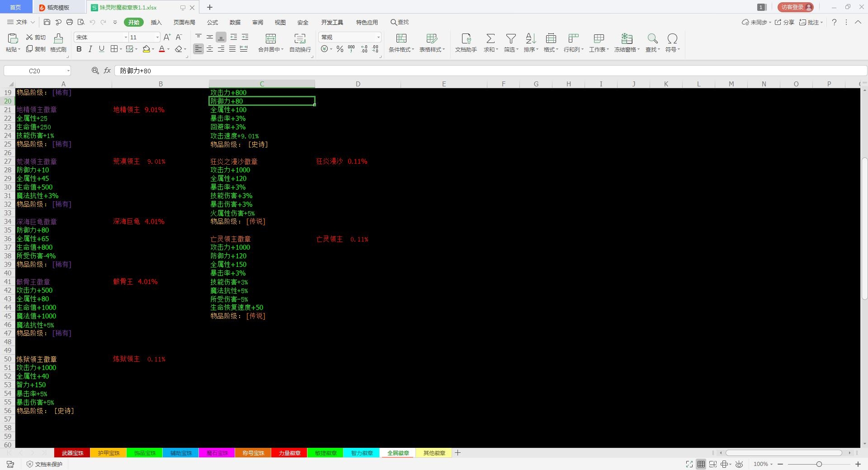Click the thousands separator icon
Image resolution: width=868 pixels, height=470 pixels.
click(351, 49)
